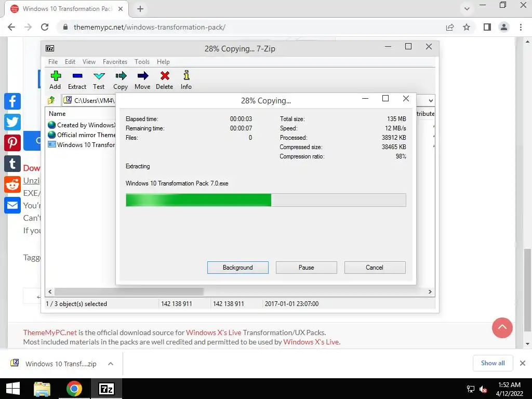The height and width of the screenshot is (399, 532).
Task: Open the File menu in 7-Zip
Action: click(x=53, y=62)
